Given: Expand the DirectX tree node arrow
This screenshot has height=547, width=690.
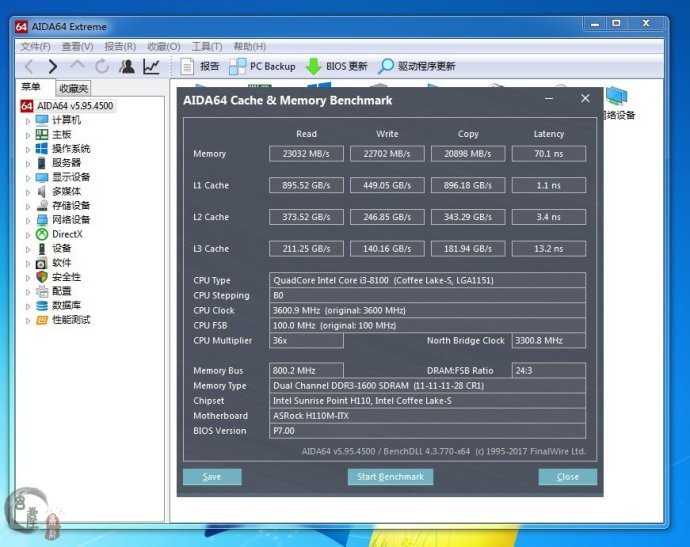Looking at the screenshot, I should pos(28,235).
